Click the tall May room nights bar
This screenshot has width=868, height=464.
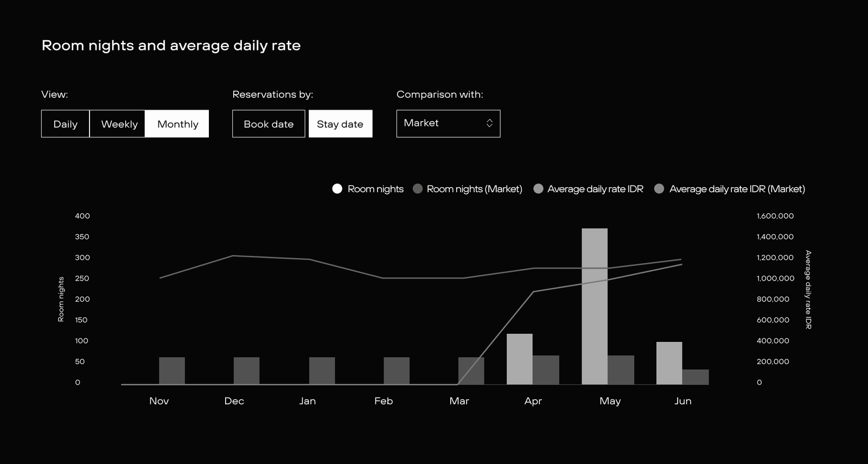[595, 307]
